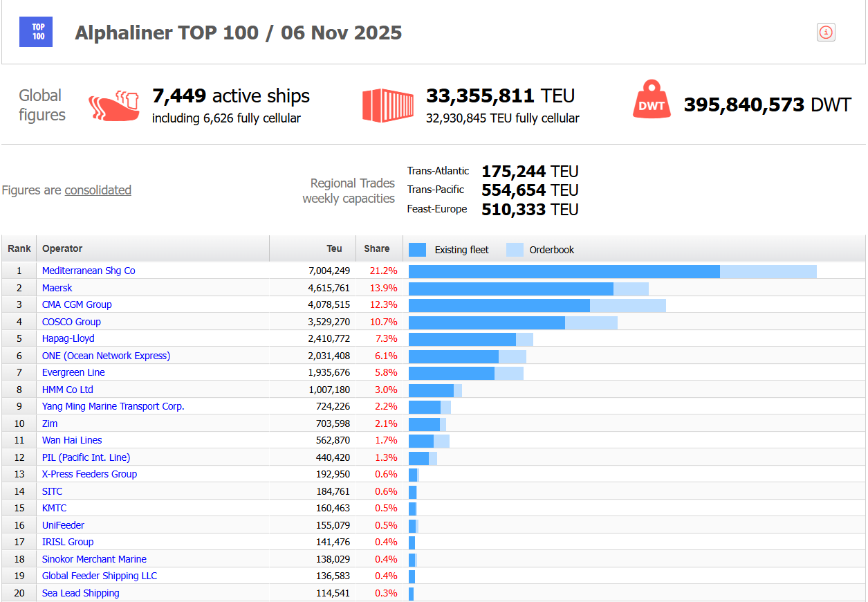The image size is (868, 602).
Task: Sort the table by the Teu column header
Action: click(x=334, y=248)
